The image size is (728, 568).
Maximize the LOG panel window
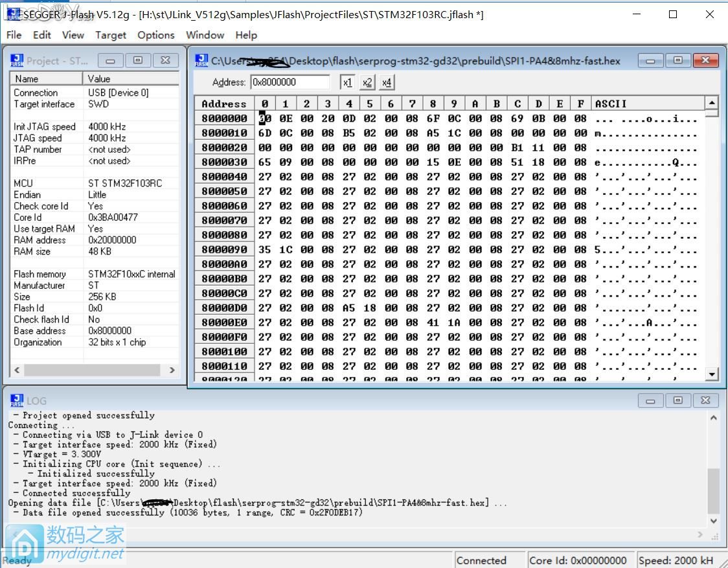(677, 400)
